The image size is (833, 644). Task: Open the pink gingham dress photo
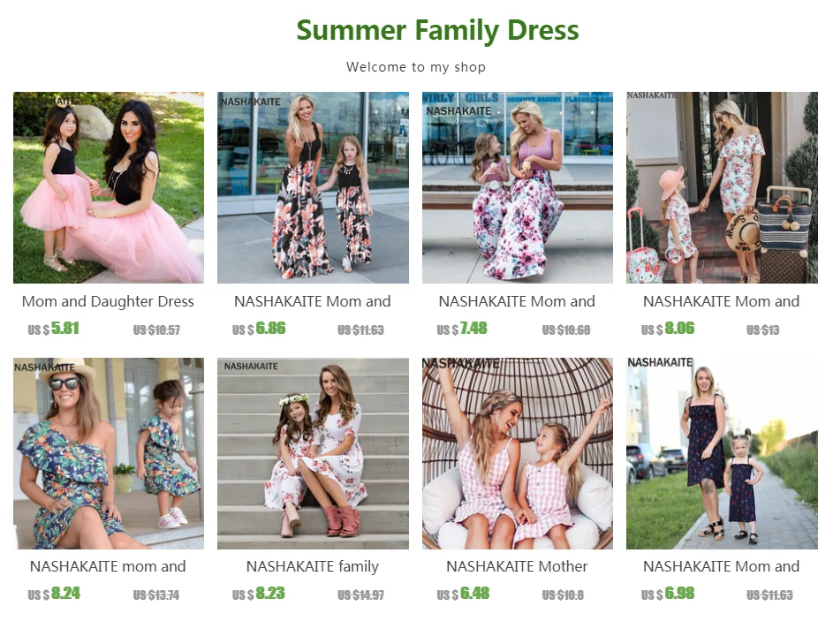tap(518, 453)
